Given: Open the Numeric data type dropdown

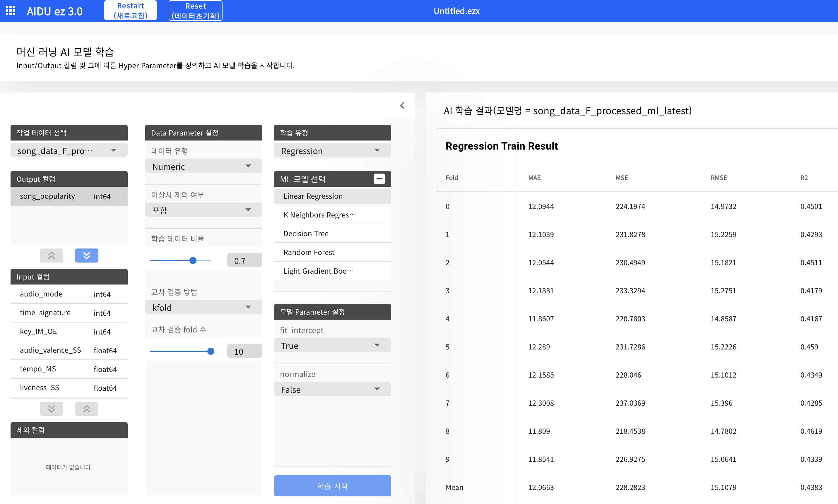Looking at the screenshot, I should point(203,167).
